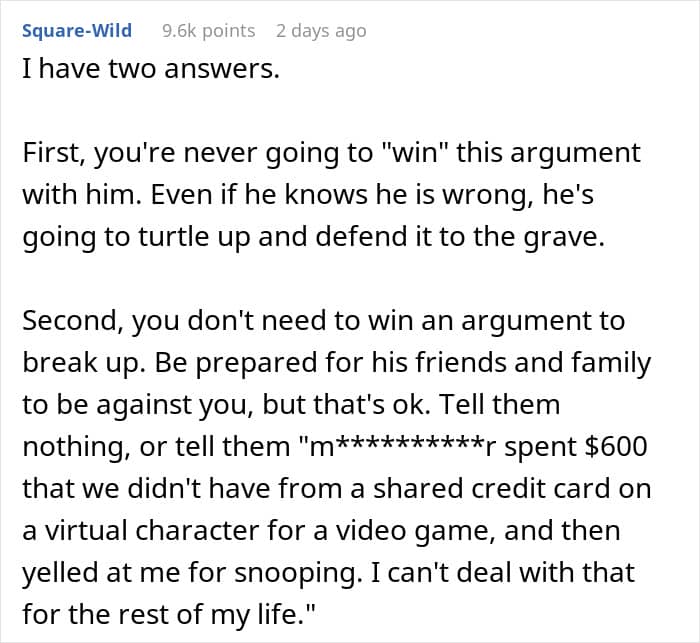Click the phrase friends and family
The image size is (700, 643).
533,363
